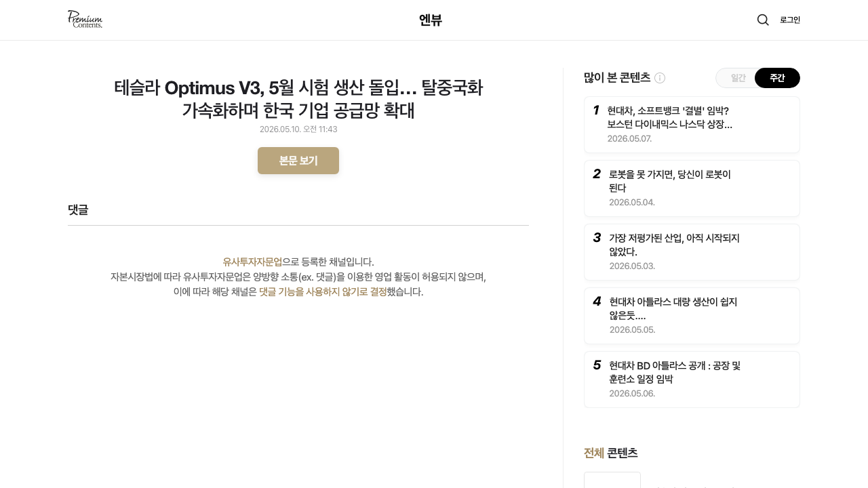
Task: Click the rank number 5 badge
Action: point(597,365)
